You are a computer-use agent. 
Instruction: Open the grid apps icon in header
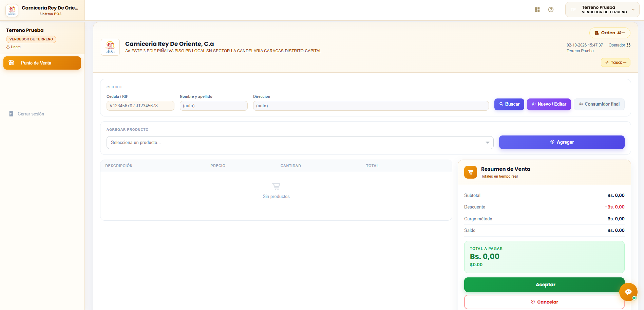(x=537, y=10)
